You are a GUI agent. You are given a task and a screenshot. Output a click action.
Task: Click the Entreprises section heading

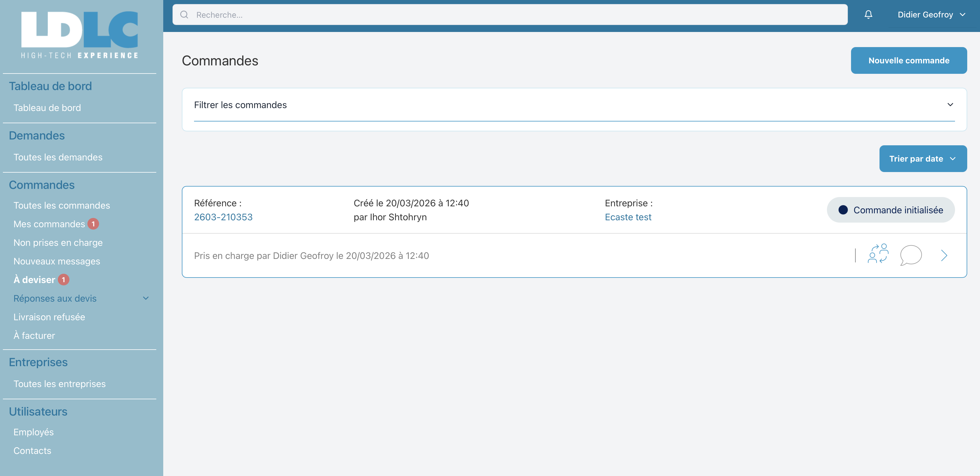38,362
